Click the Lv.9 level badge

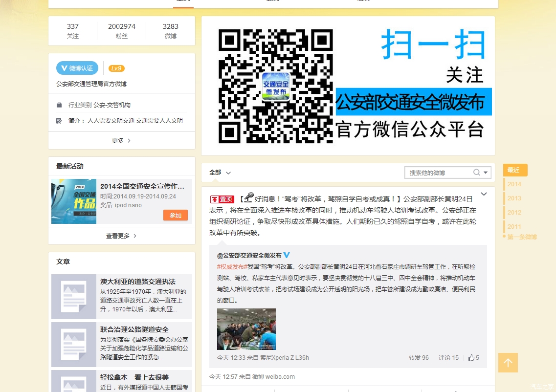coord(116,68)
